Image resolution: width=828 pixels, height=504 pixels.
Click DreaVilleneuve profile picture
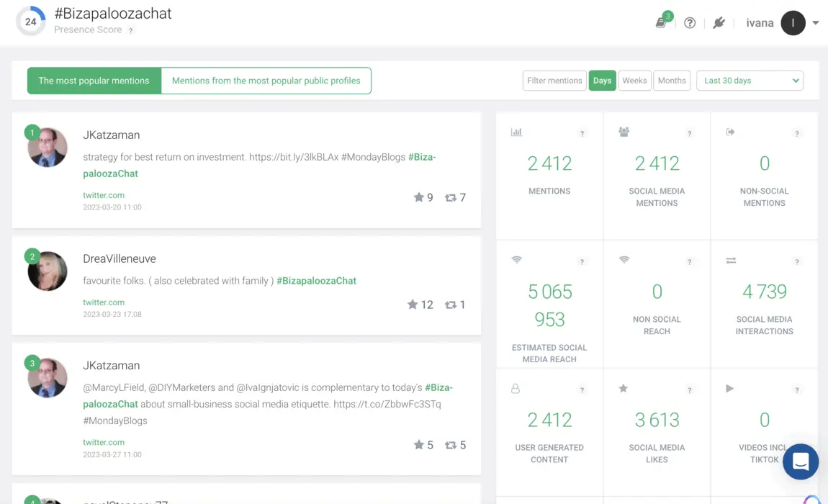(48, 271)
